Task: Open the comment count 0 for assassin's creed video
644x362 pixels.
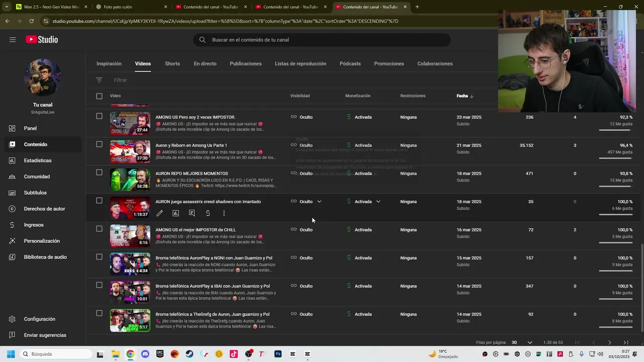Action: point(575,202)
